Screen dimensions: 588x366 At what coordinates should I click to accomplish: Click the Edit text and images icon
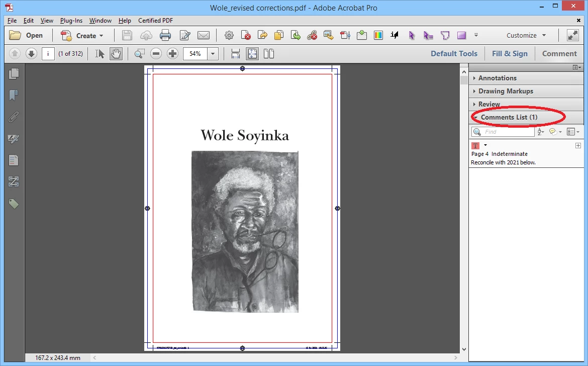[185, 36]
